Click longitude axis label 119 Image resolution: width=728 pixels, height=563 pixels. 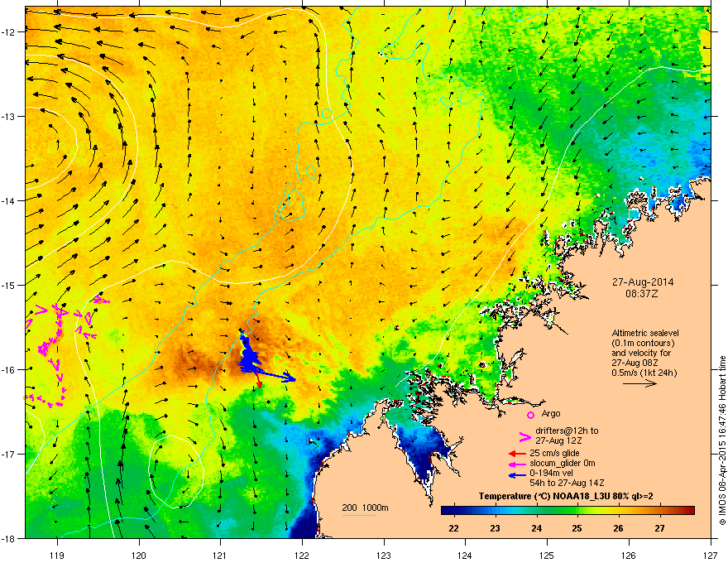[x=57, y=555]
